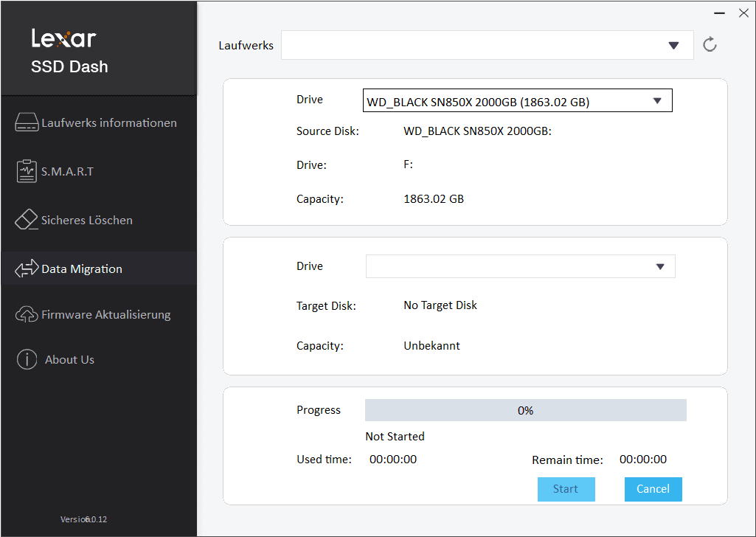Start the data migration
The width and height of the screenshot is (756, 537).
point(566,489)
